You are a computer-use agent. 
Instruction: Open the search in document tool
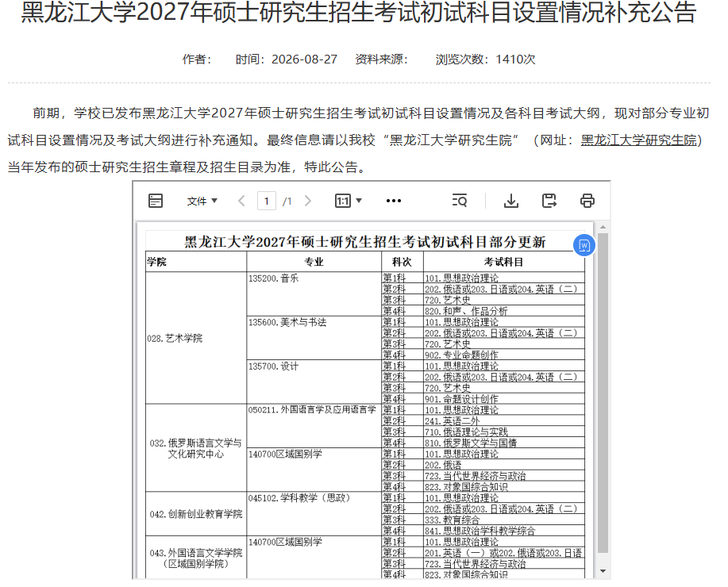(459, 201)
